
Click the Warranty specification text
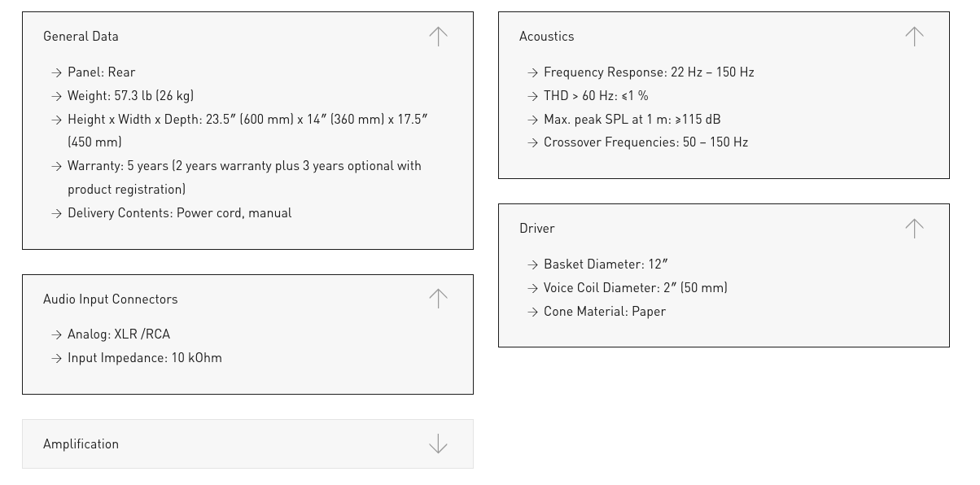click(x=244, y=166)
